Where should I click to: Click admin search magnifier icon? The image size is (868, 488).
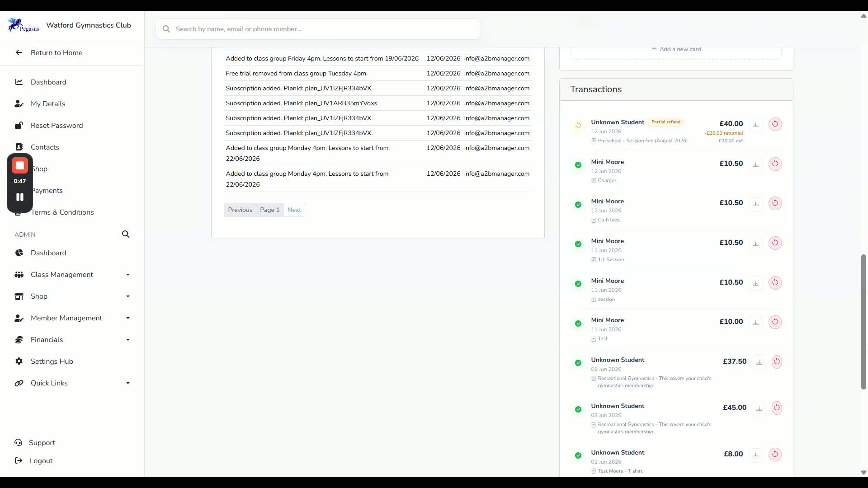[126, 234]
